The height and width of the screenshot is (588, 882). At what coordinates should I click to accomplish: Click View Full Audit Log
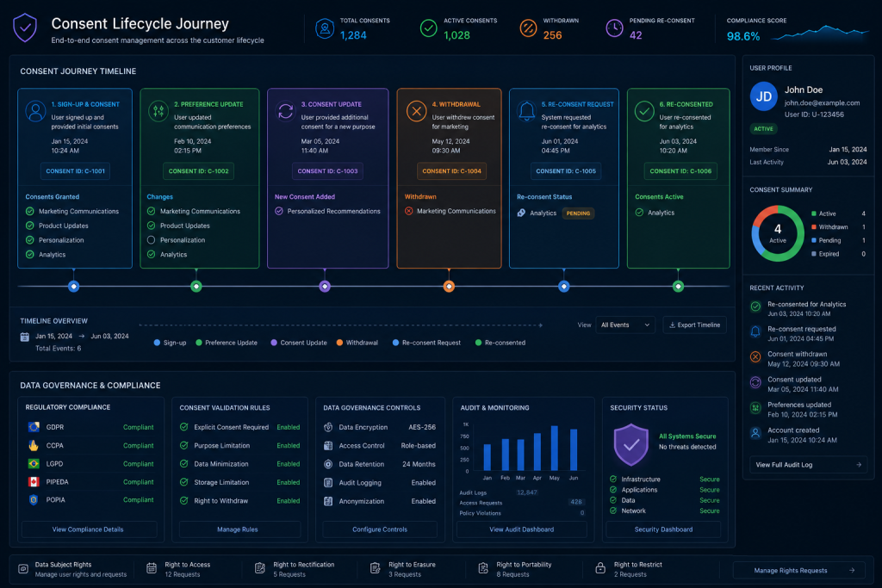point(808,465)
